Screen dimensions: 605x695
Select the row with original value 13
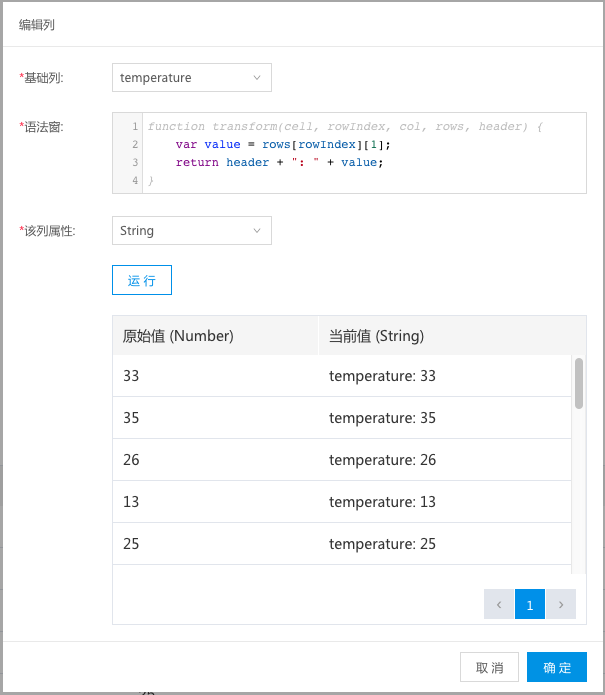(x=342, y=502)
